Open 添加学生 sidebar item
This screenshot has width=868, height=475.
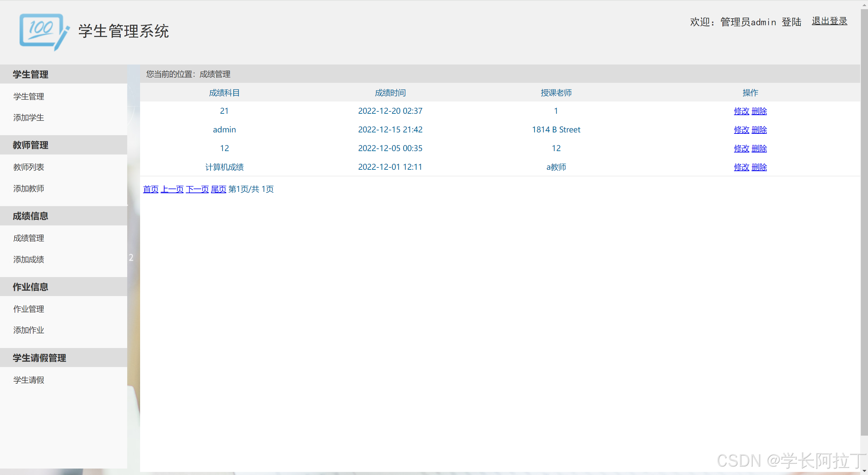29,117
